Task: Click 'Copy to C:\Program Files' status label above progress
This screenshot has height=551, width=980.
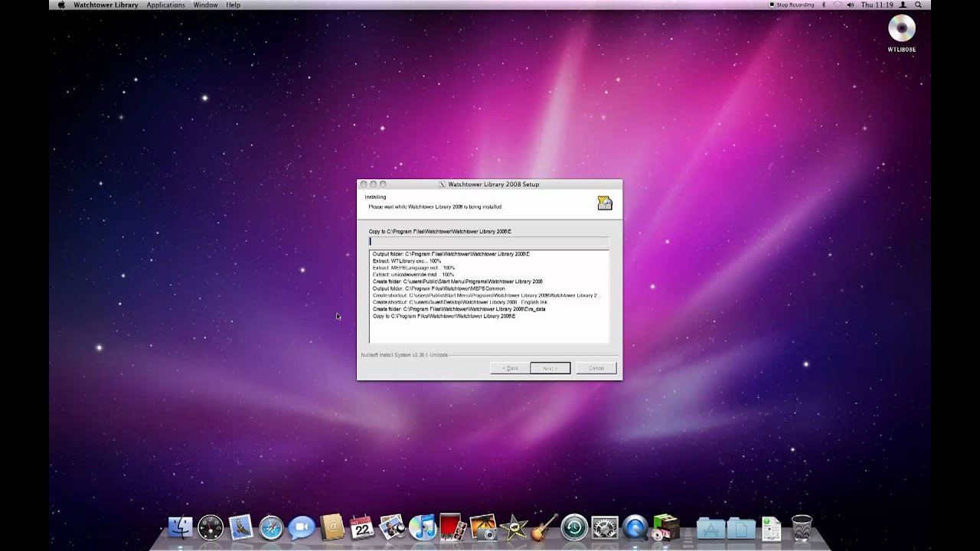Action: 440,231
